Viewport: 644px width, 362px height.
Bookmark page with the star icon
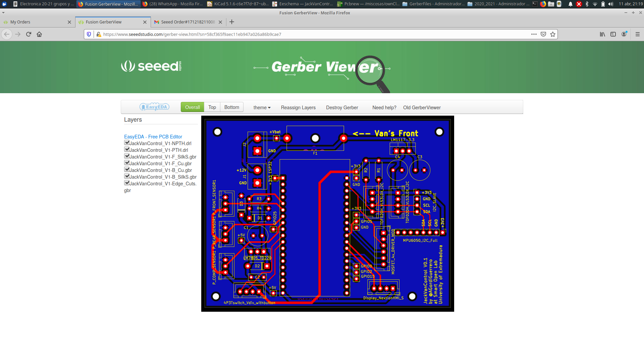[x=553, y=34]
